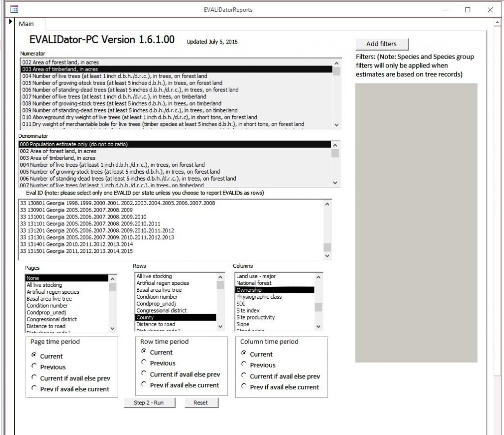Click Eval ID list scrollbar thumb

point(327,247)
